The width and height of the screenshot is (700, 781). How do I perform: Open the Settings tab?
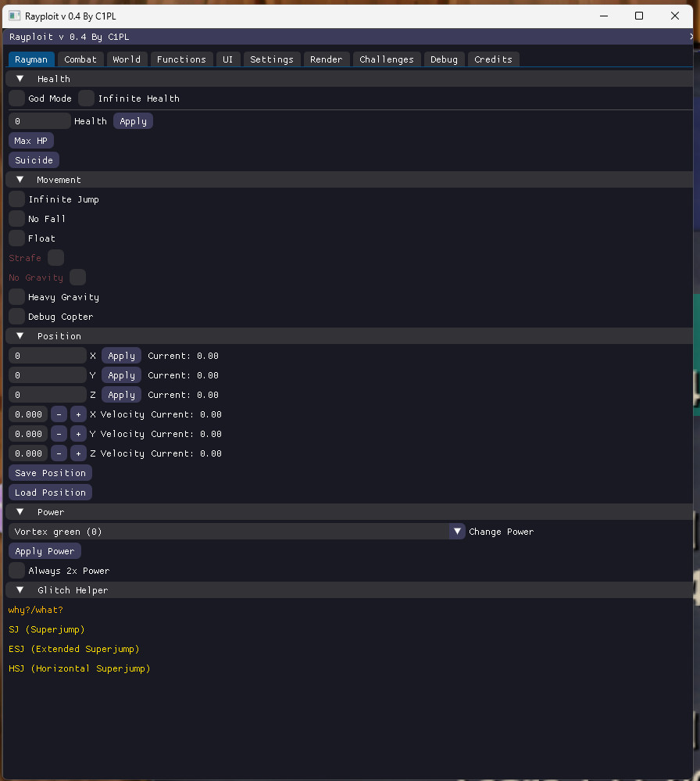click(271, 59)
